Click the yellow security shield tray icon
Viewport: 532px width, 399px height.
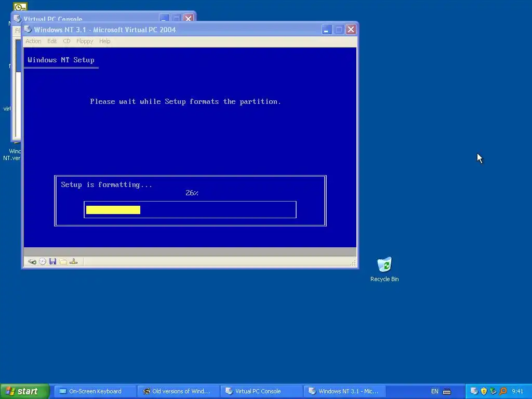(484, 391)
